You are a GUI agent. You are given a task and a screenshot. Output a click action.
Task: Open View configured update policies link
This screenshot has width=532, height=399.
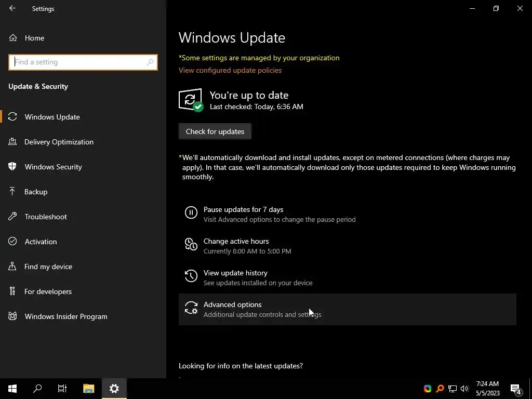pyautogui.click(x=230, y=70)
